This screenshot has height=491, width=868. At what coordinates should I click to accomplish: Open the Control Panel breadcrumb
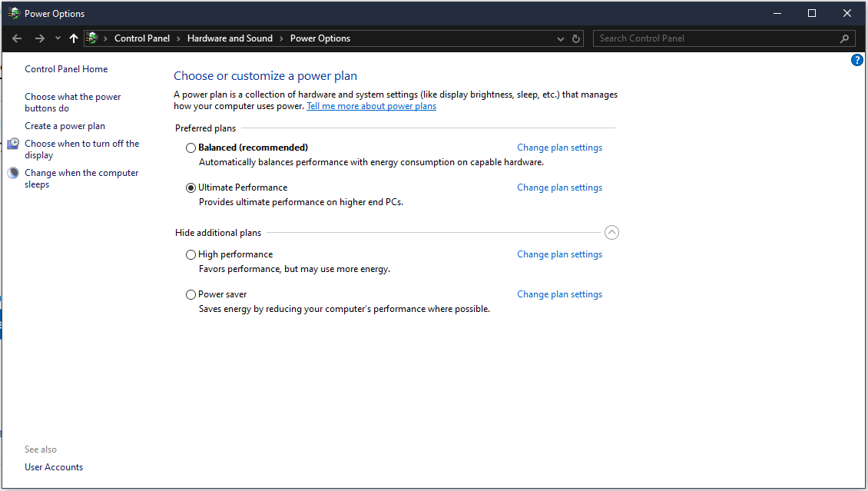[141, 38]
